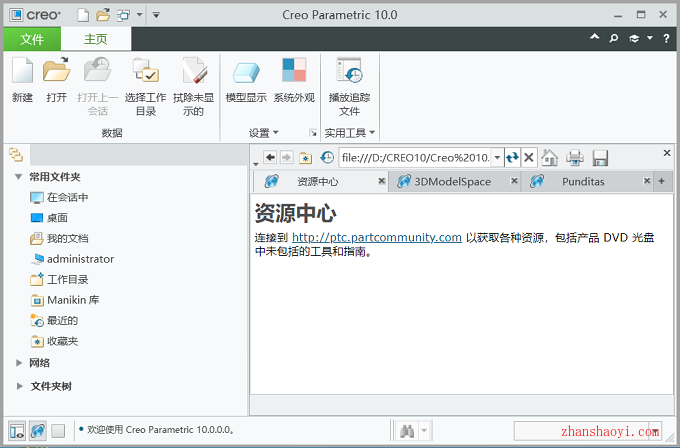
Task: Minimize the ribbon with up arrow
Action: point(595,37)
